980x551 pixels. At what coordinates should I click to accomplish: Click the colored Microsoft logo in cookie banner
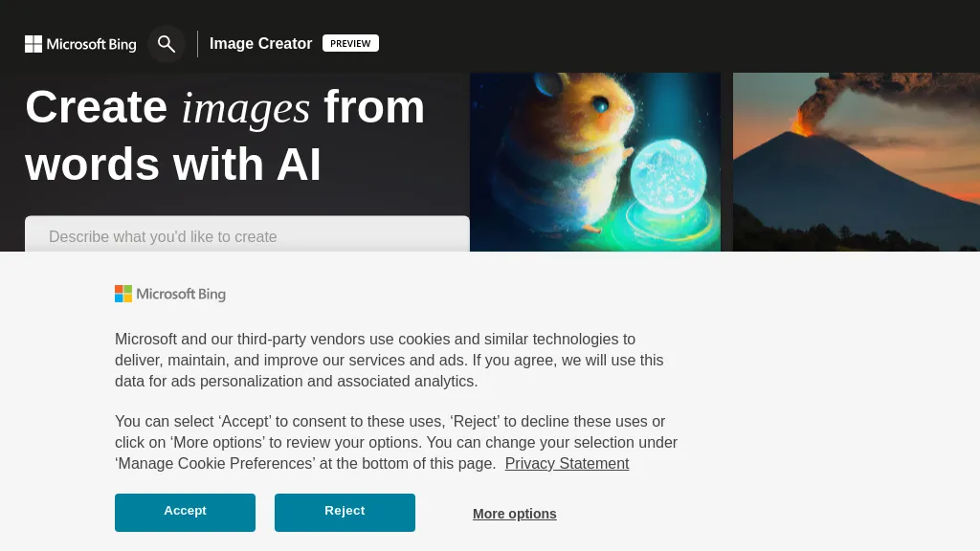click(x=123, y=294)
